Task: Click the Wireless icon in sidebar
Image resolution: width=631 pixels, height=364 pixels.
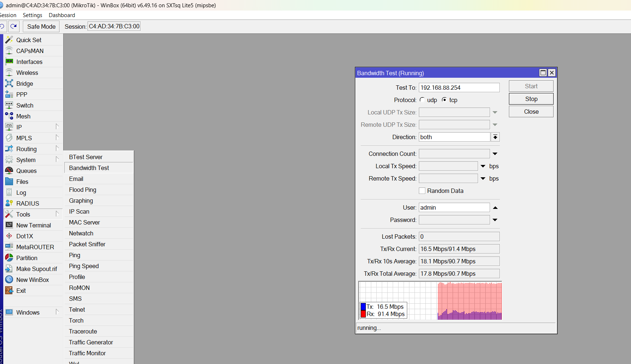Action: point(9,73)
